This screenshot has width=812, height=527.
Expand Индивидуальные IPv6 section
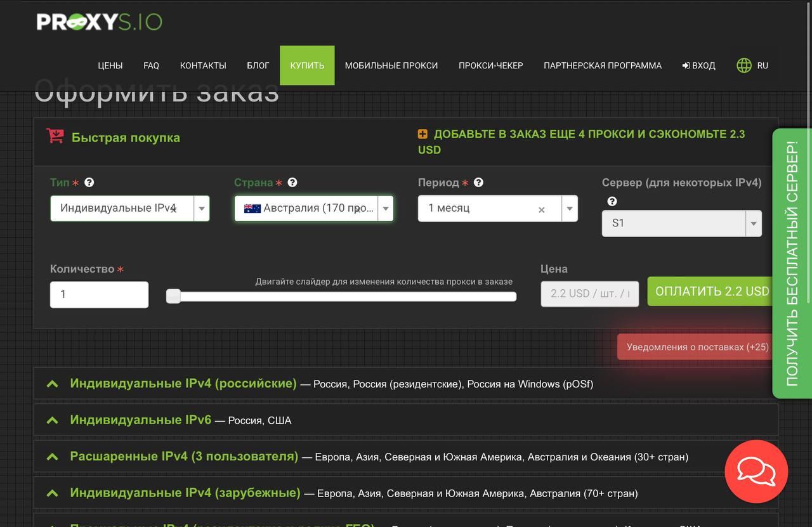click(140, 420)
